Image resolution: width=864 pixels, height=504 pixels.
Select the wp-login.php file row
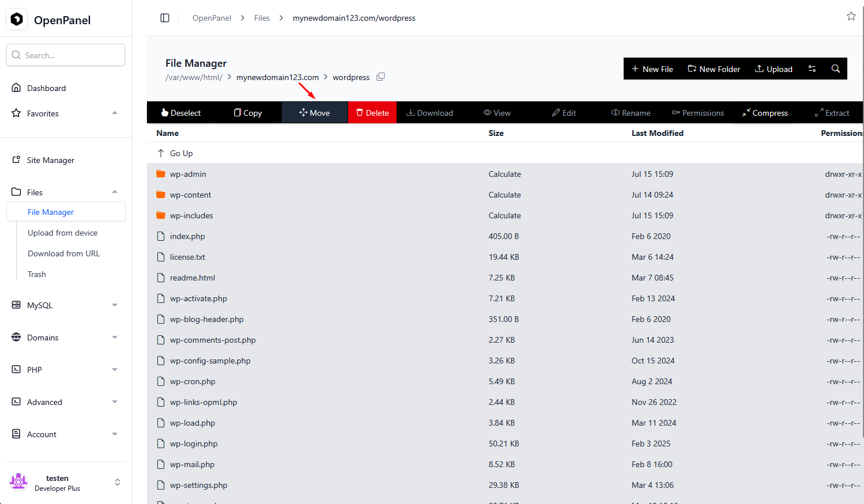coord(505,444)
